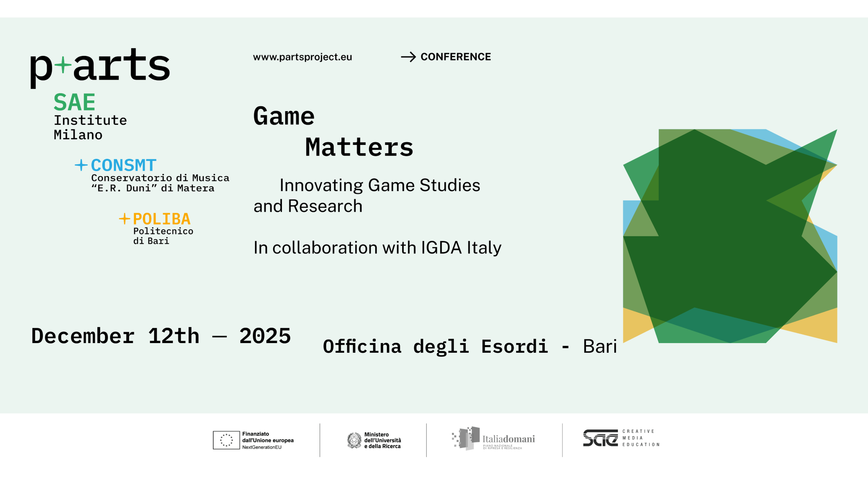The width and height of the screenshot is (868, 488).
Task: Click the green SAE heading
Action: coord(74,103)
